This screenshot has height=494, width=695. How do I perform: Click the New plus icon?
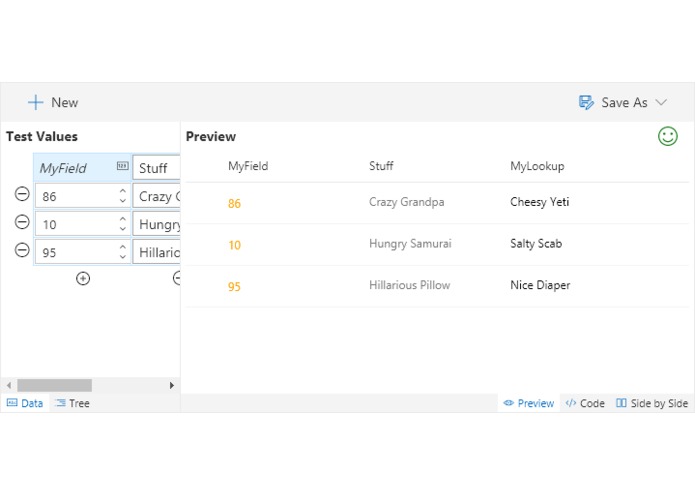[x=35, y=102]
